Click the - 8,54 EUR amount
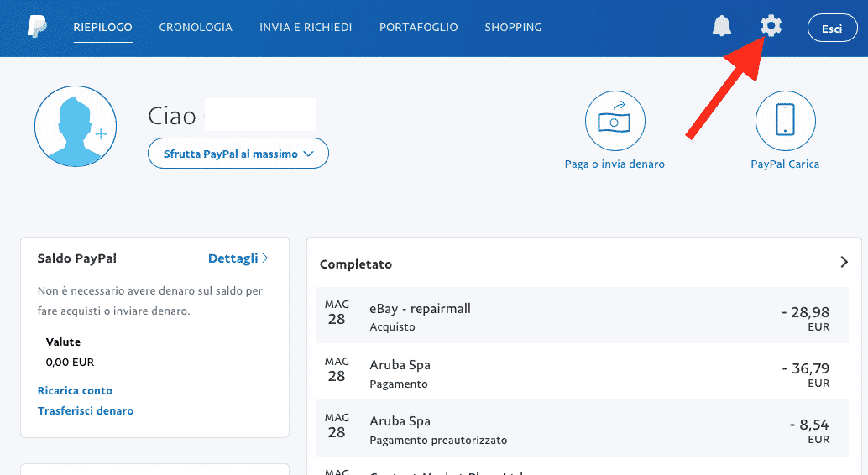The height and width of the screenshot is (475, 868). (809, 431)
